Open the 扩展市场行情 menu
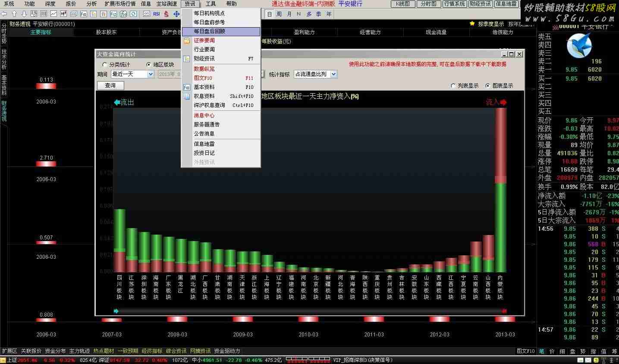This screenshot has height=364, width=619. coord(120,4)
